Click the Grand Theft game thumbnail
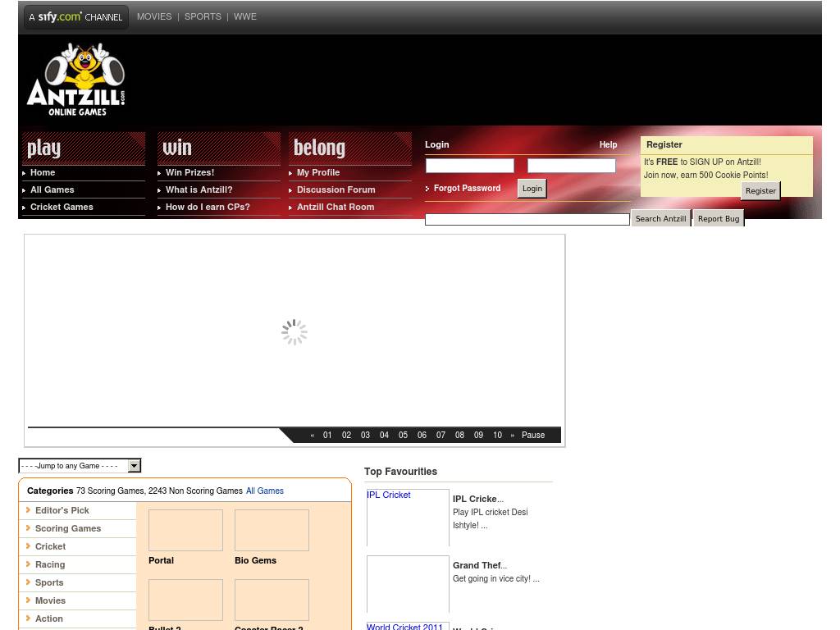 [408, 584]
